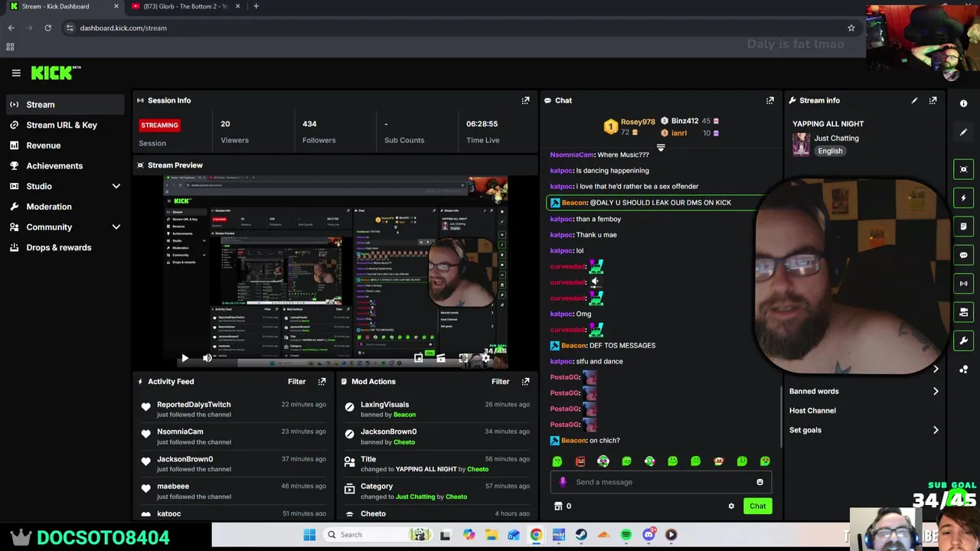The image size is (980, 551).
Task: Click the Send a message input field
Action: [662, 482]
